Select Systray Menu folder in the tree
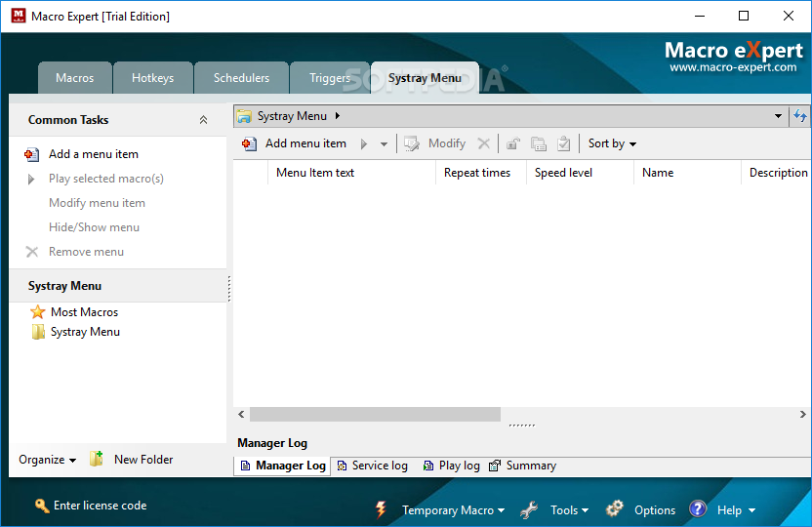The width and height of the screenshot is (812, 527). [85, 332]
